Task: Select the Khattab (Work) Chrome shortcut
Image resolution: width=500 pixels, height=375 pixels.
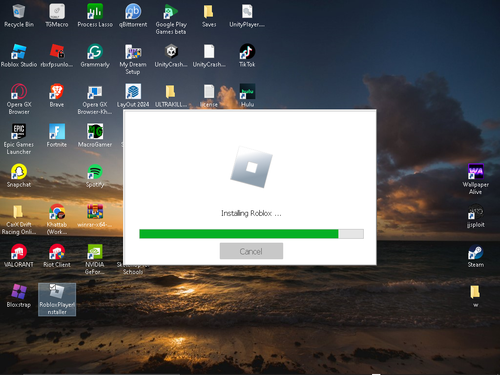Action: pyautogui.click(x=57, y=219)
